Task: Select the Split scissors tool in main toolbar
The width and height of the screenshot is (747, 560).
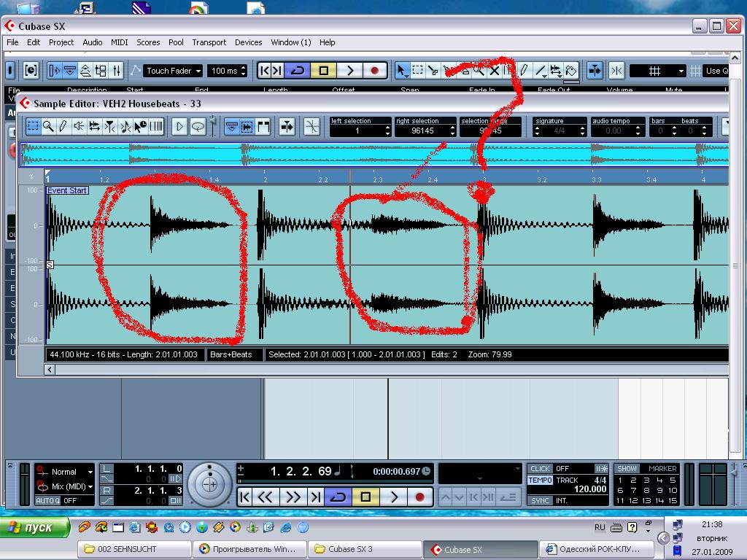Action: click(x=433, y=71)
